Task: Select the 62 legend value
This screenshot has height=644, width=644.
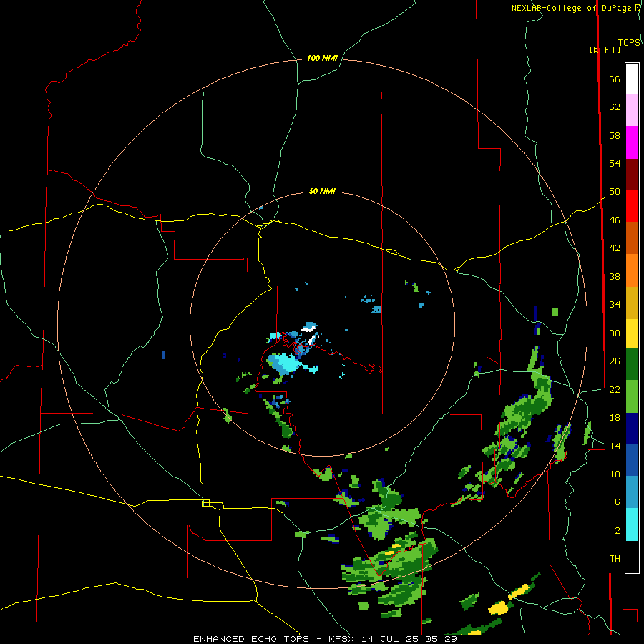Action: (x=615, y=107)
